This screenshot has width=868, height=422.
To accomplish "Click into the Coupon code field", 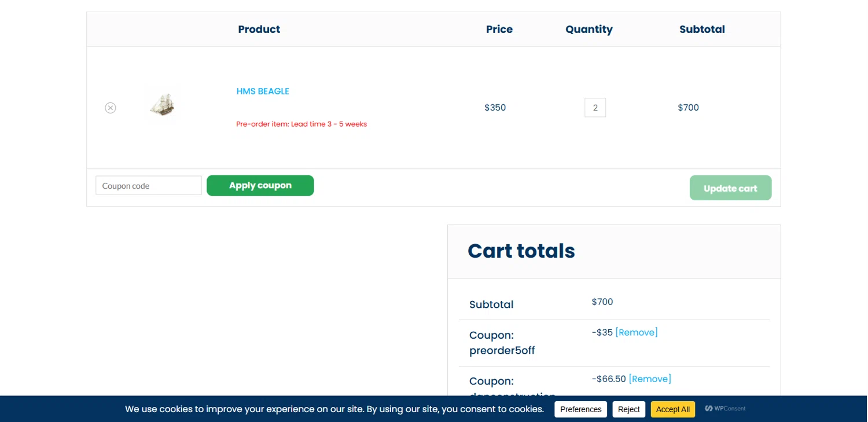I will tap(149, 186).
